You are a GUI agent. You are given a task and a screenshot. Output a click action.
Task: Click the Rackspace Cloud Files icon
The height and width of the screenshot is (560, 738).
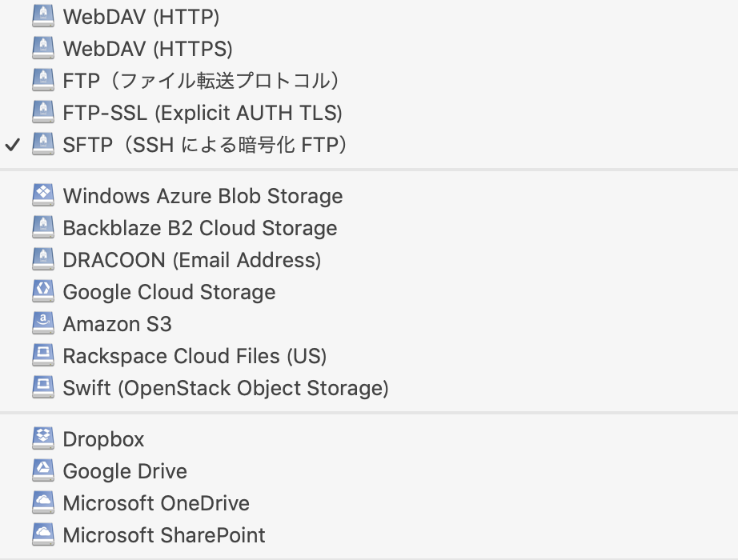pos(42,356)
